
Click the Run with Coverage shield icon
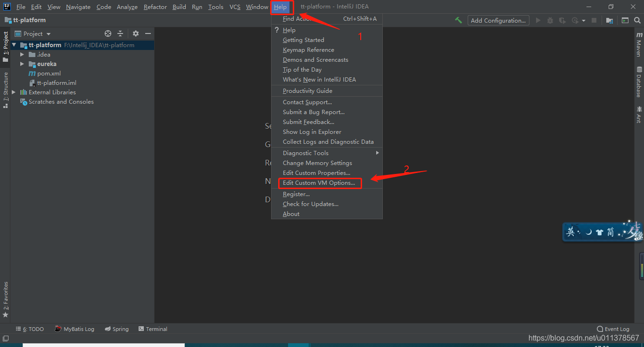(x=562, y=20)
